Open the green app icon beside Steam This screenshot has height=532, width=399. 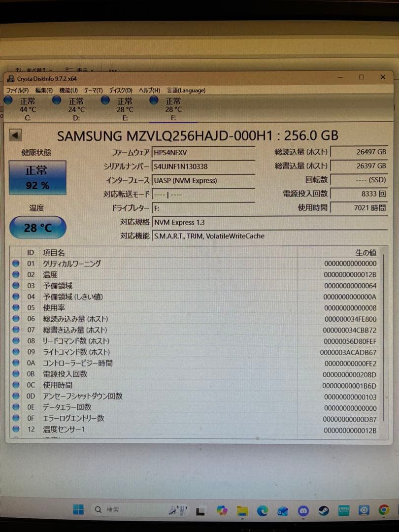coord(344,510)
